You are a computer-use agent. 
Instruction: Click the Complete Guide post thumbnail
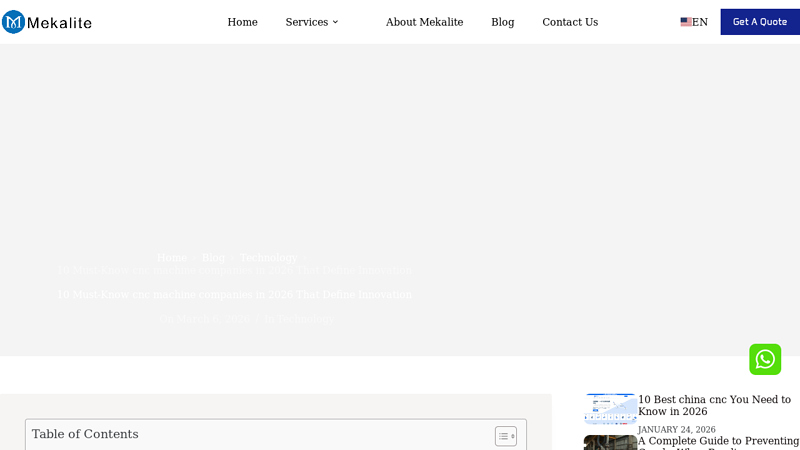610,442
